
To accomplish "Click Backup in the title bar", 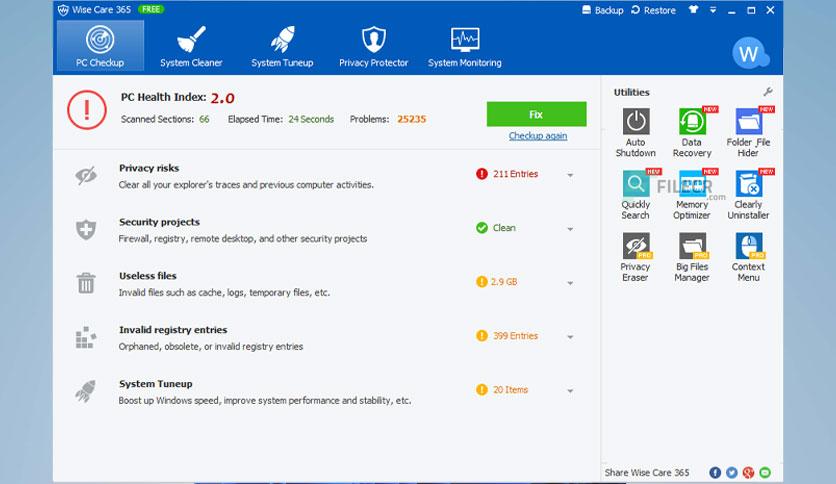I will pos(602,10).
